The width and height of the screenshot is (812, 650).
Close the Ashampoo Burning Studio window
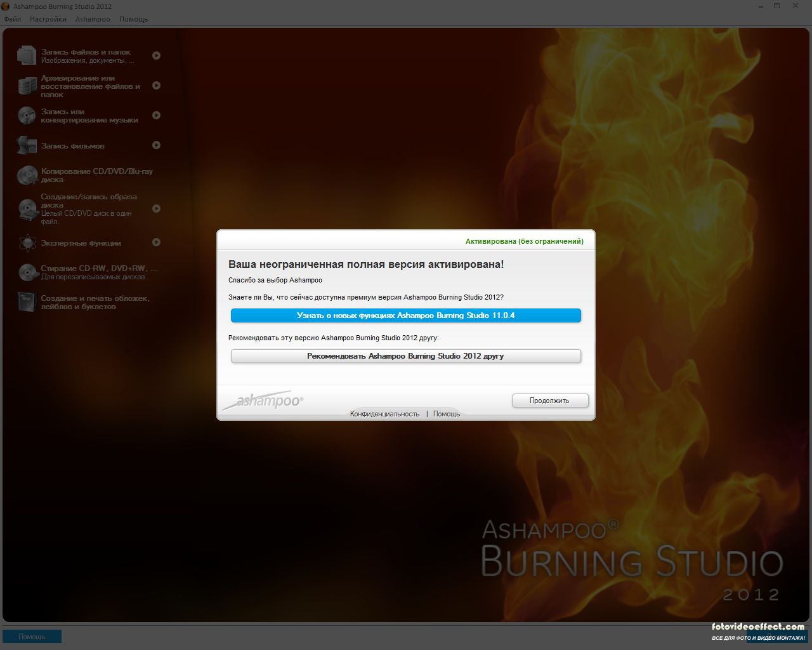pyautogui.click(x=797, y=6)
